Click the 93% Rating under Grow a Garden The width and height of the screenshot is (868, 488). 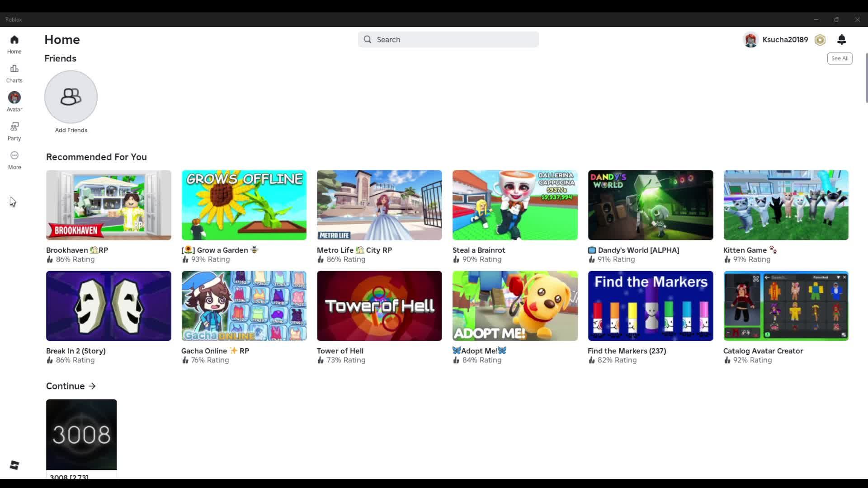coord(206,259)
